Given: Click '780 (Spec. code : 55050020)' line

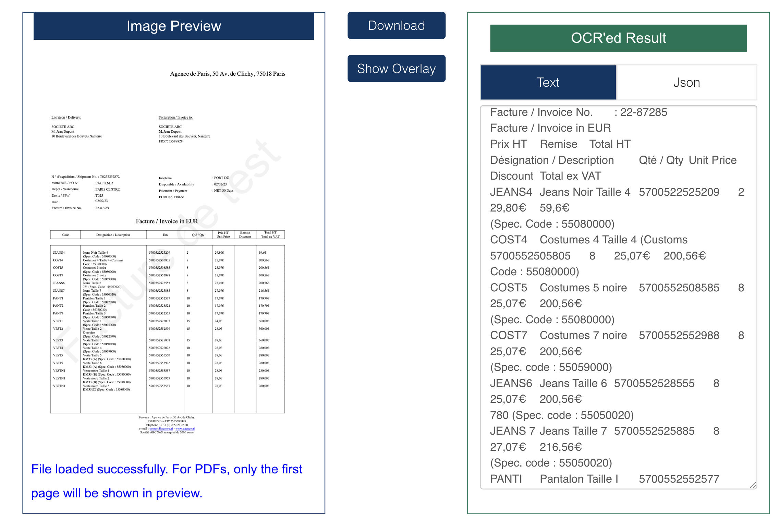Looking at the screenshot, I should tap(562, 415).
